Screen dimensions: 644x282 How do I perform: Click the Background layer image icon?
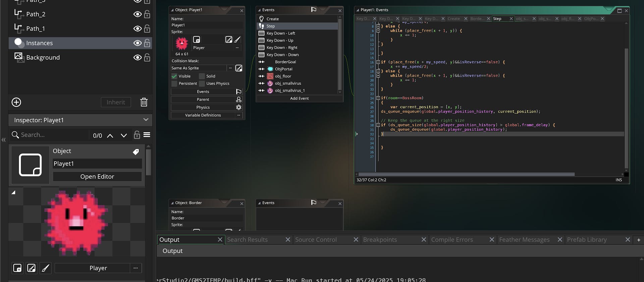coord(19,57)
